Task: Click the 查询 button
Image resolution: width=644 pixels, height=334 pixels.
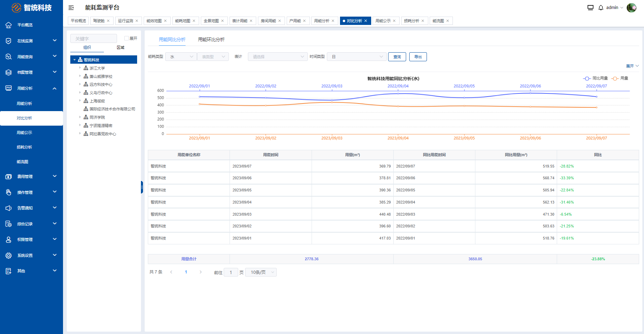Action: point(397,57)
